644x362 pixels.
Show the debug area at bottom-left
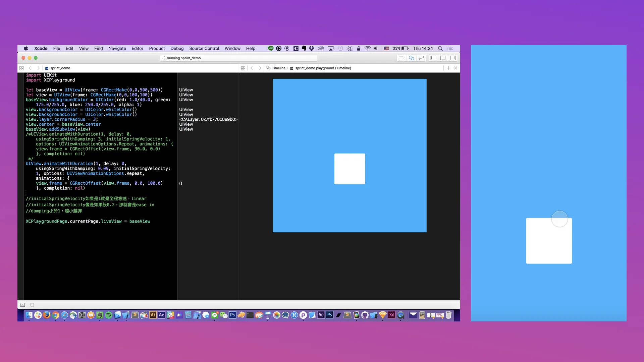point(22,305)
